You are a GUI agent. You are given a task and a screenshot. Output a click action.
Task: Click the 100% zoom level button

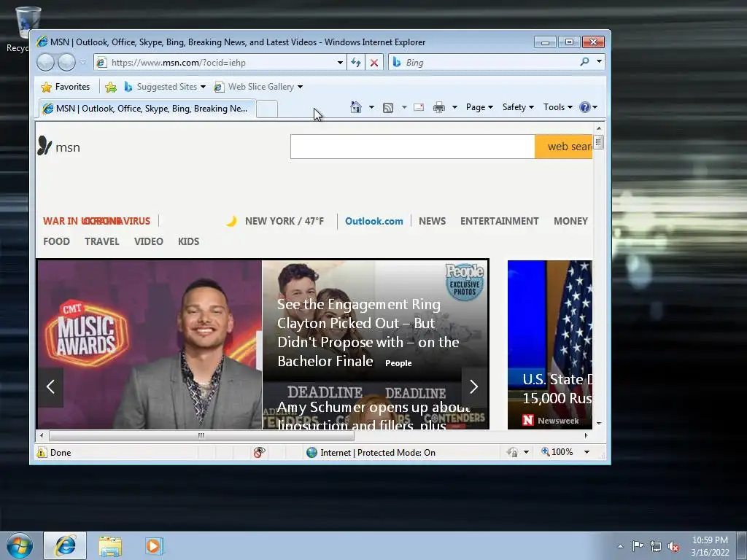pos(557,452)
